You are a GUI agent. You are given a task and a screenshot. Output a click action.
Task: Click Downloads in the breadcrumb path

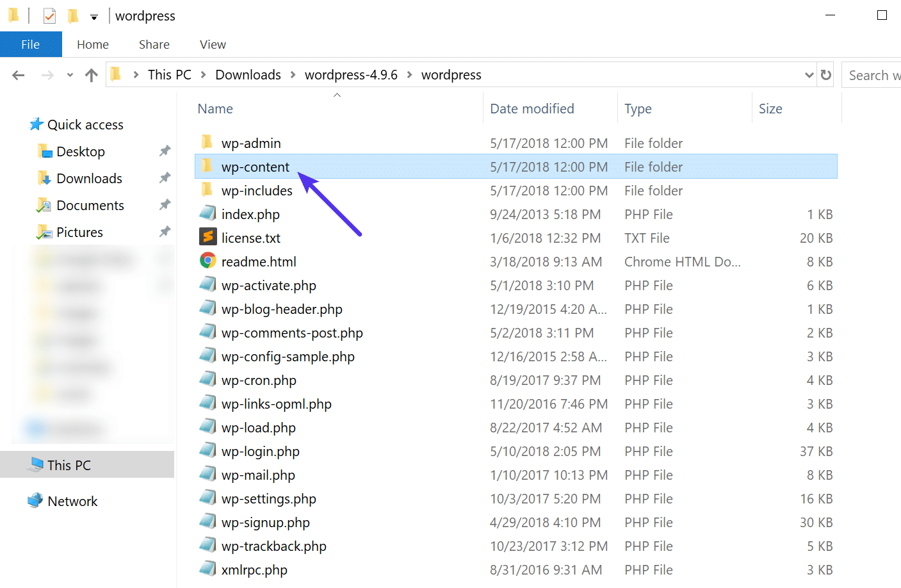click(248, 74)
